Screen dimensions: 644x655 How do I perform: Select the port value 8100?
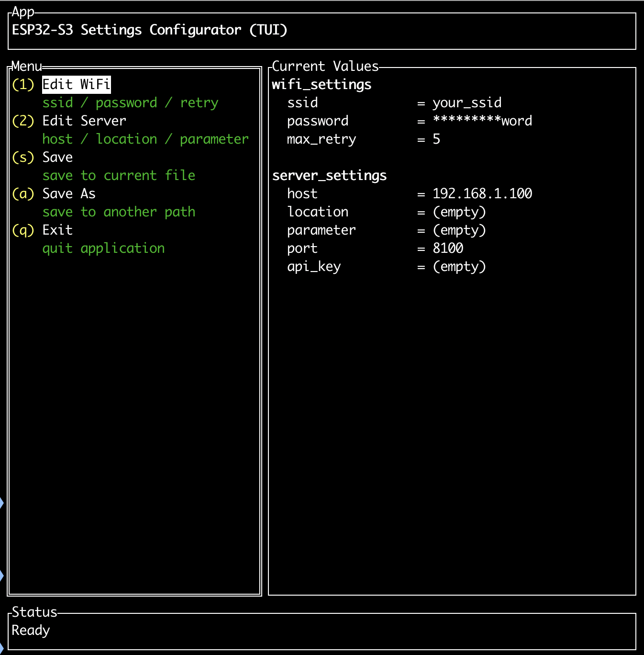447,248
